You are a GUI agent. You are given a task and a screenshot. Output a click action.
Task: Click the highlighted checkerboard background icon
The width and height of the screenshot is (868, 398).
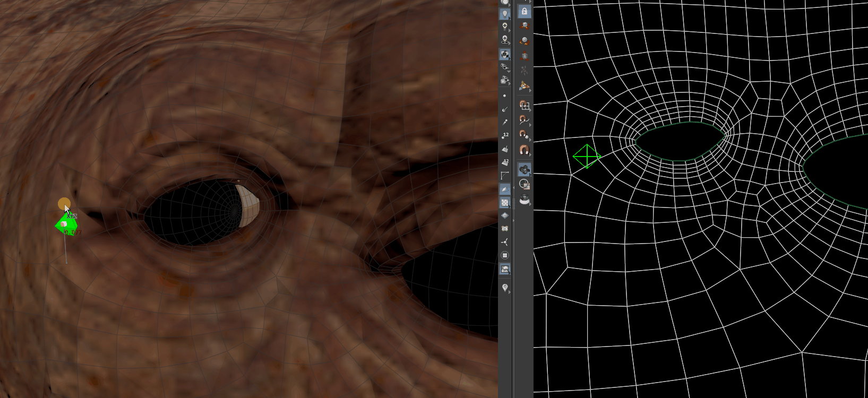click(x=505, y=202)
